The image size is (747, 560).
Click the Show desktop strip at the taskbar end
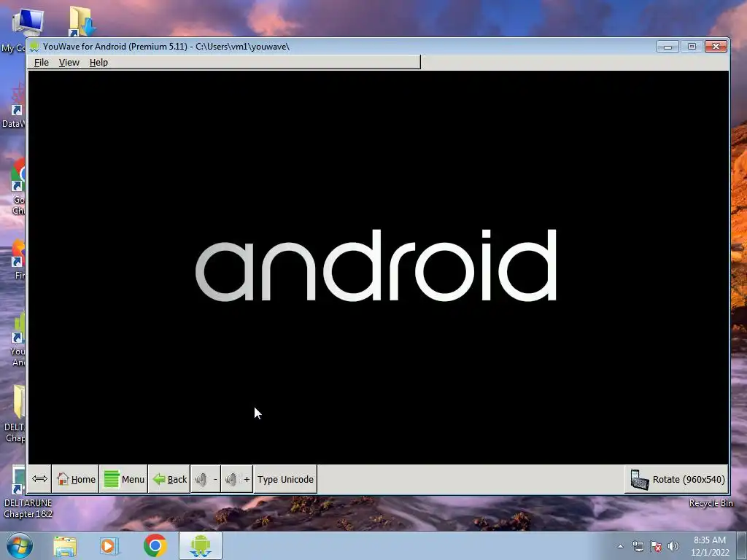coord(742,546)
